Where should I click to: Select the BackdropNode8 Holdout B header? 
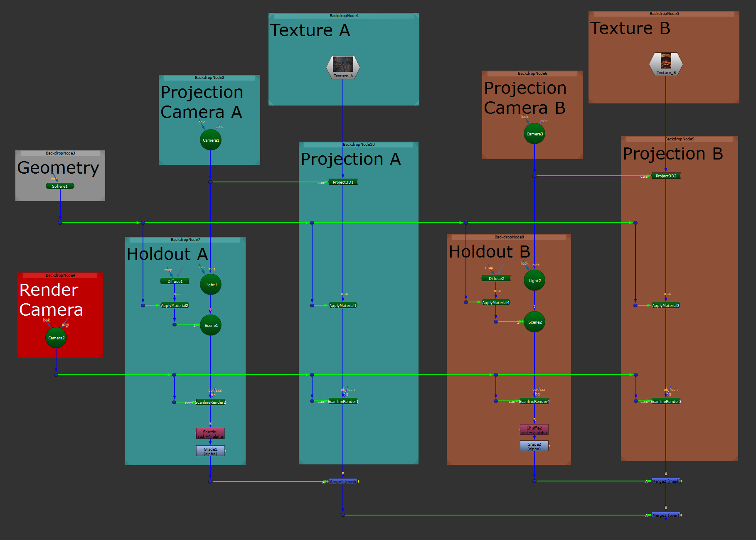tap(509, 237)
